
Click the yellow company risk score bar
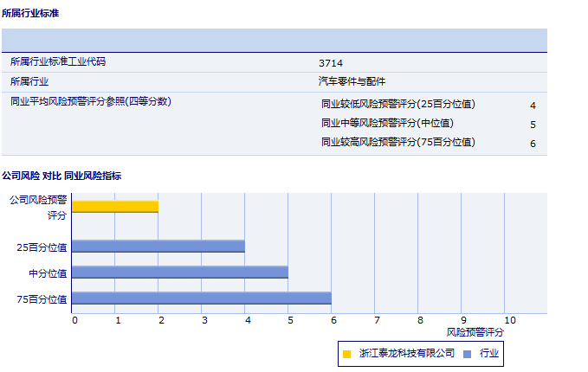(115, 206)
